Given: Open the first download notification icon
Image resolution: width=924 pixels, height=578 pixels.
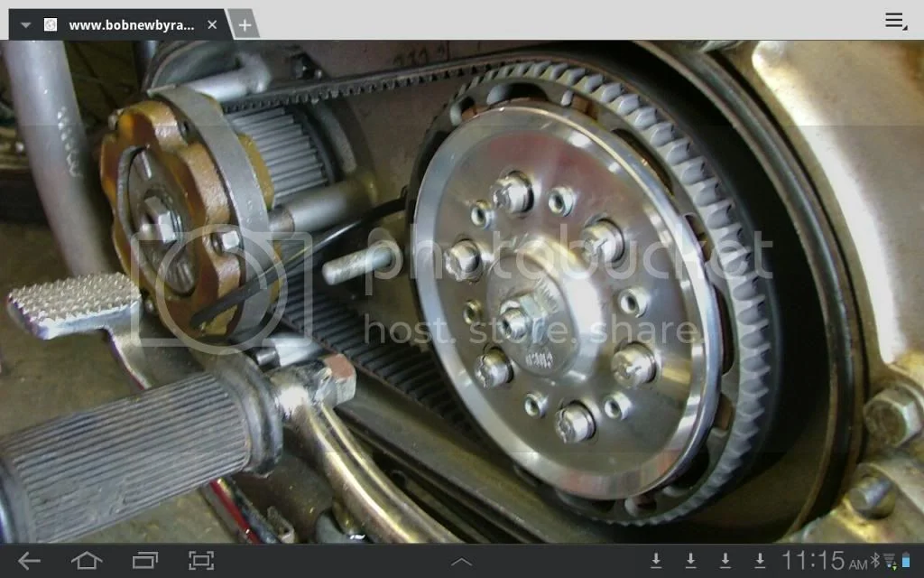Looking at the screenshot, I should [x=656, y=561].
